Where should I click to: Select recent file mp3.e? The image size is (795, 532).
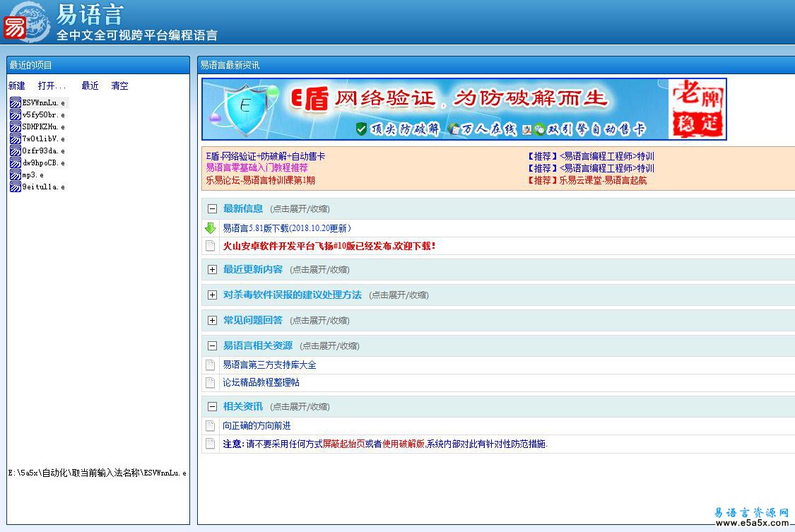tap(33, 175)
